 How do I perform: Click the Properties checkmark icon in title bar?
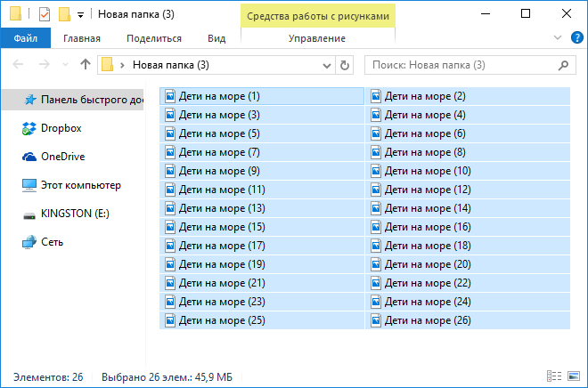pyautogui.click(x=45, y=15)
